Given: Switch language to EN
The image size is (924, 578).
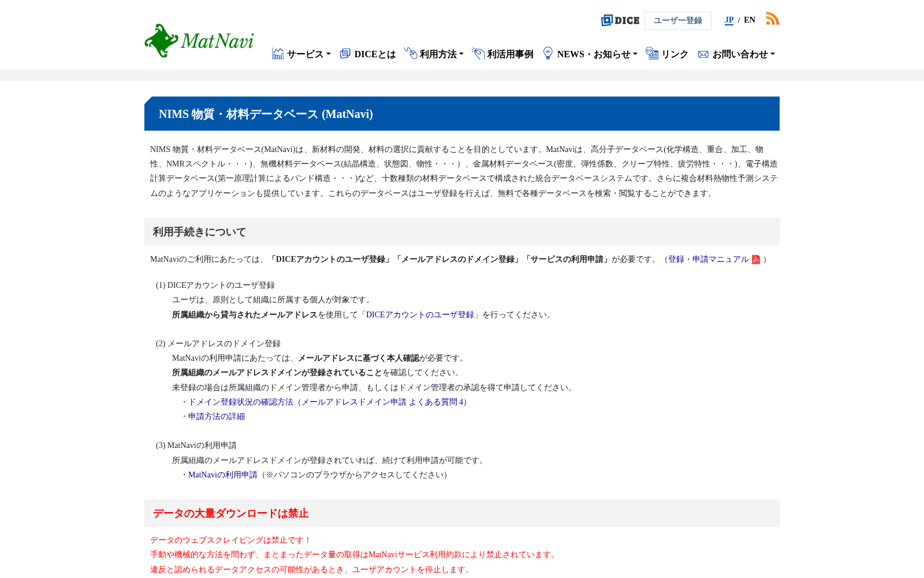Looking at the screenshot, I should [x=750, y=20].
